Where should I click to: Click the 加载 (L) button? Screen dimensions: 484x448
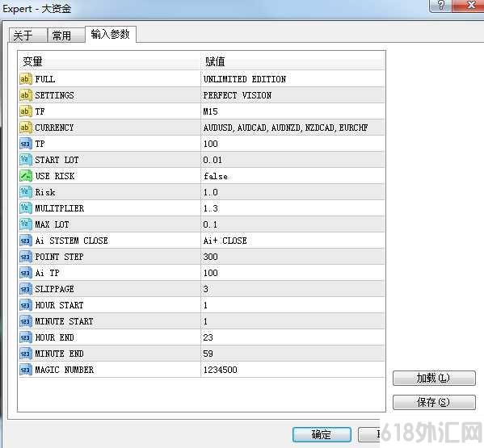(x=434, y=378)
